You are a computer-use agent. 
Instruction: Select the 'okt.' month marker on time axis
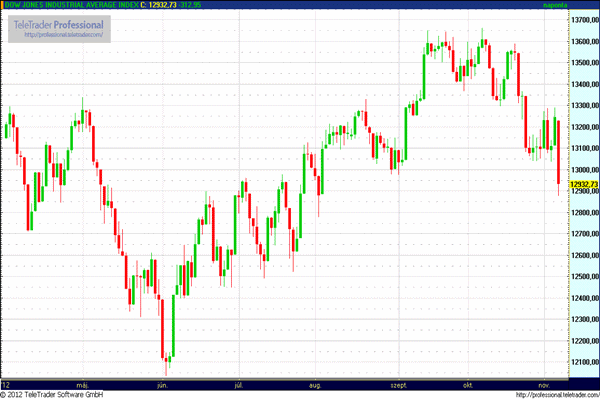click(466, 383)
